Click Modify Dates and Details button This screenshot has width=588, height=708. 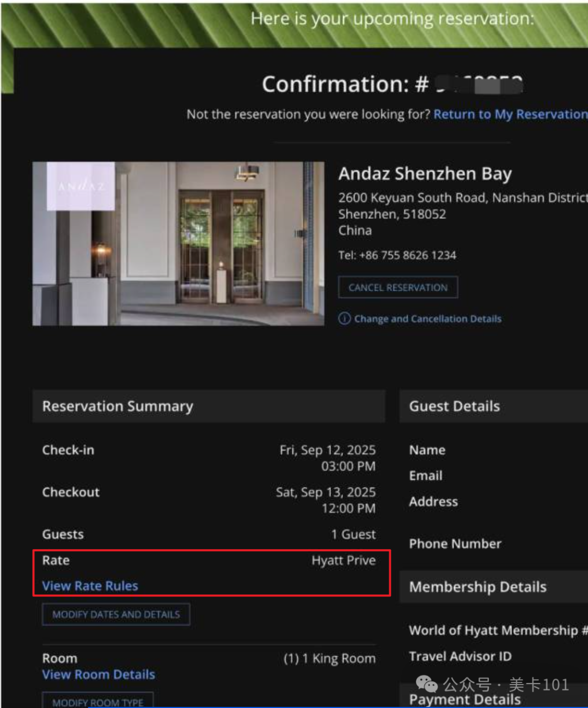pyautogui.click(x=116, y=614)
